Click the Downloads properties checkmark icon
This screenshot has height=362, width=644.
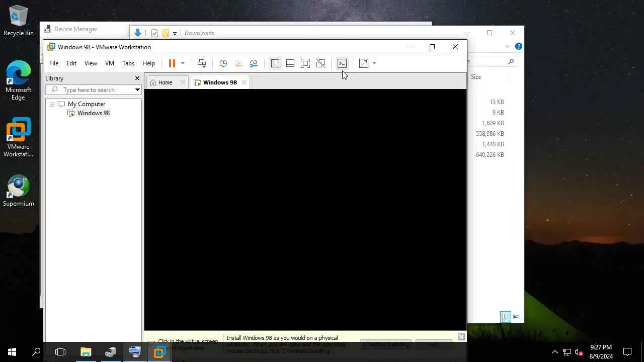point(154,33)
